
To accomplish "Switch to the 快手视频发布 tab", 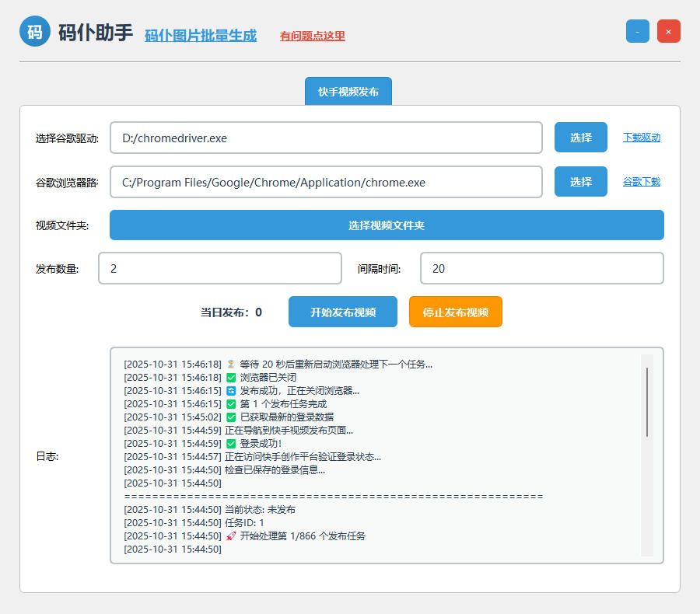I will [x=348, y=91].
